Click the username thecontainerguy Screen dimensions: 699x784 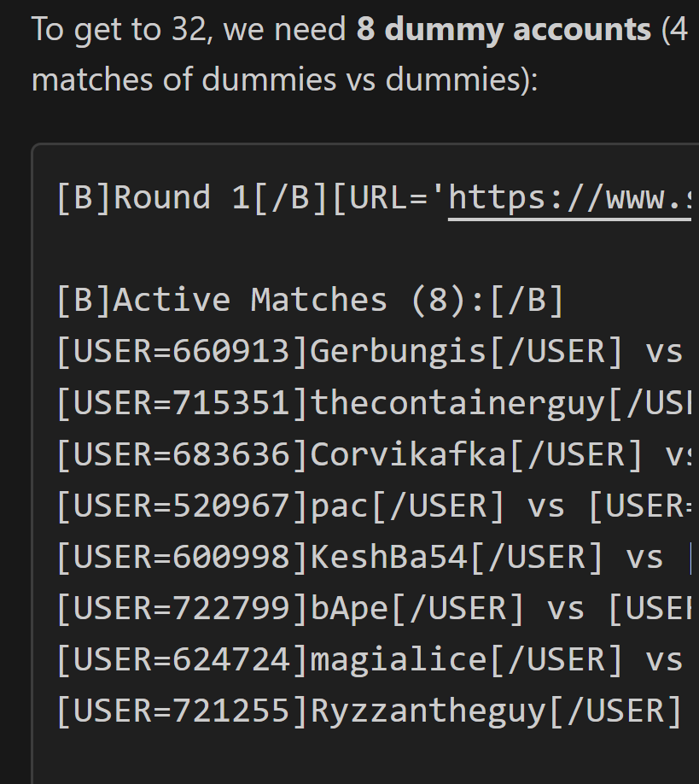[457, 402]
